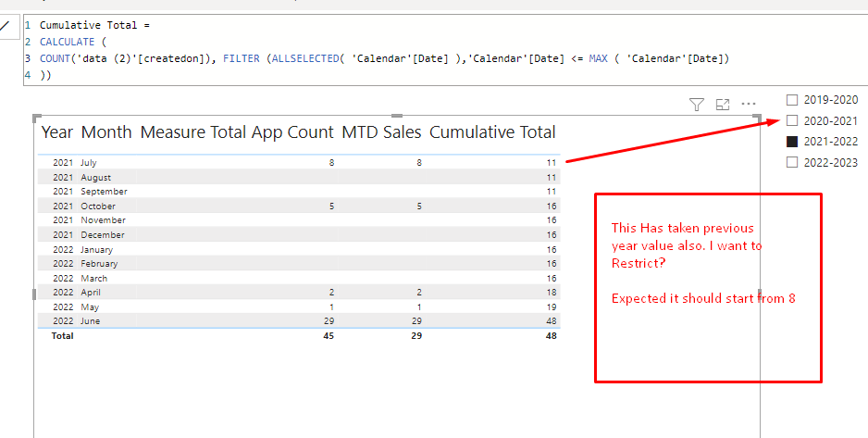The width and height of the screenshot is (868, 438).
Task: Select the September month cell
Action: [104, 192]
